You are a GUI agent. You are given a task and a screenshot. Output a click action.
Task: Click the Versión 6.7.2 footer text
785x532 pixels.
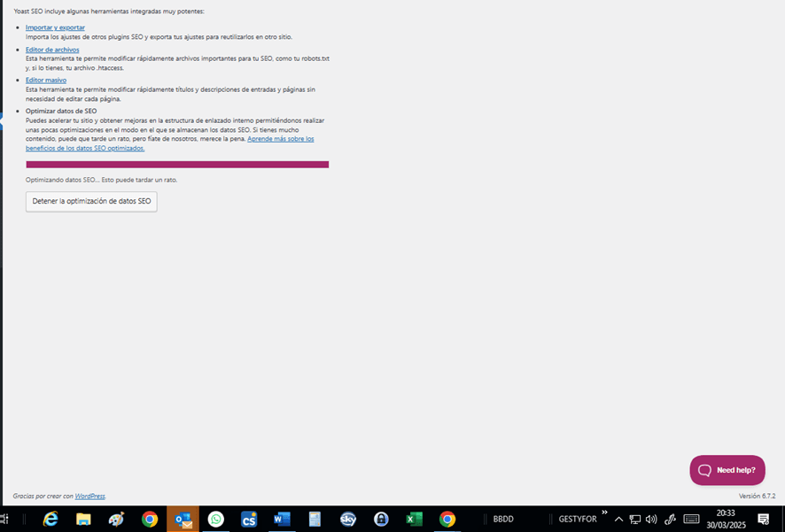[x=757, y=496]
